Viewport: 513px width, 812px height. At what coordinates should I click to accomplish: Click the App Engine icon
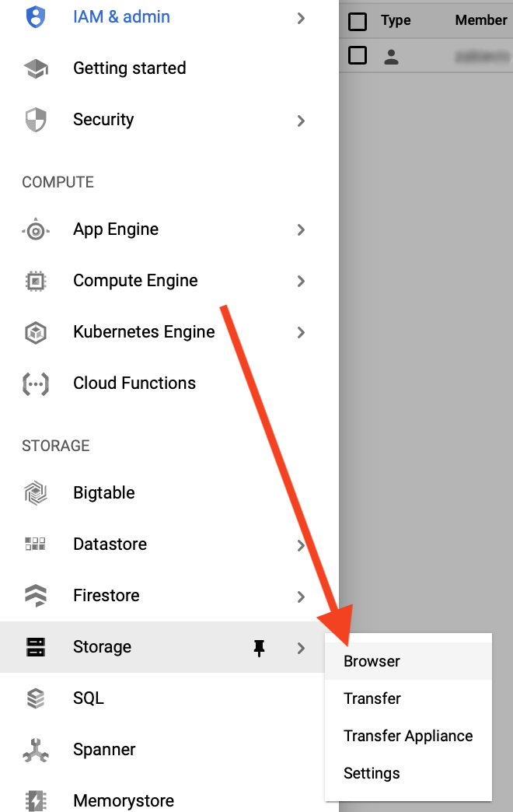[x=36, y=230]
